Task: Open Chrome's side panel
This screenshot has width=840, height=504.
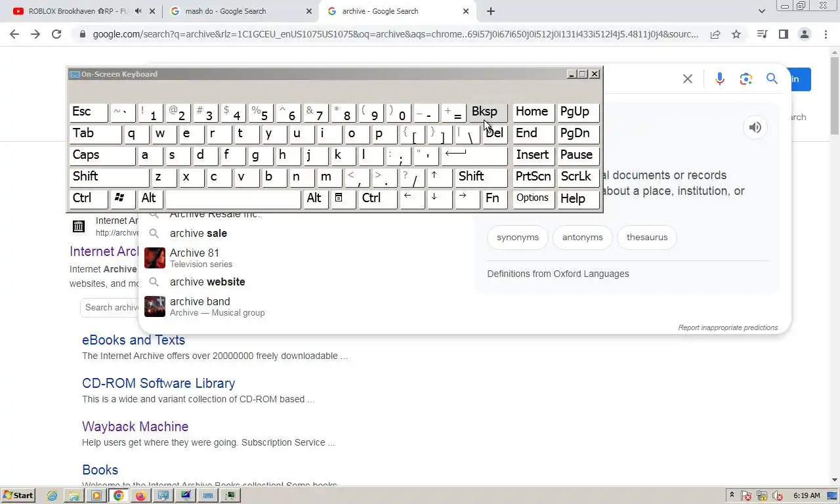Action: point(783,34)
